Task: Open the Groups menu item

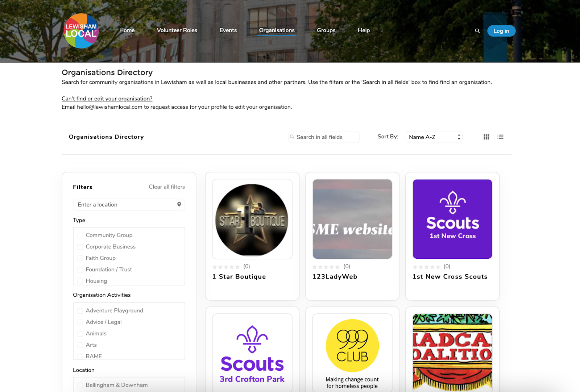Action: coord(326,30)
